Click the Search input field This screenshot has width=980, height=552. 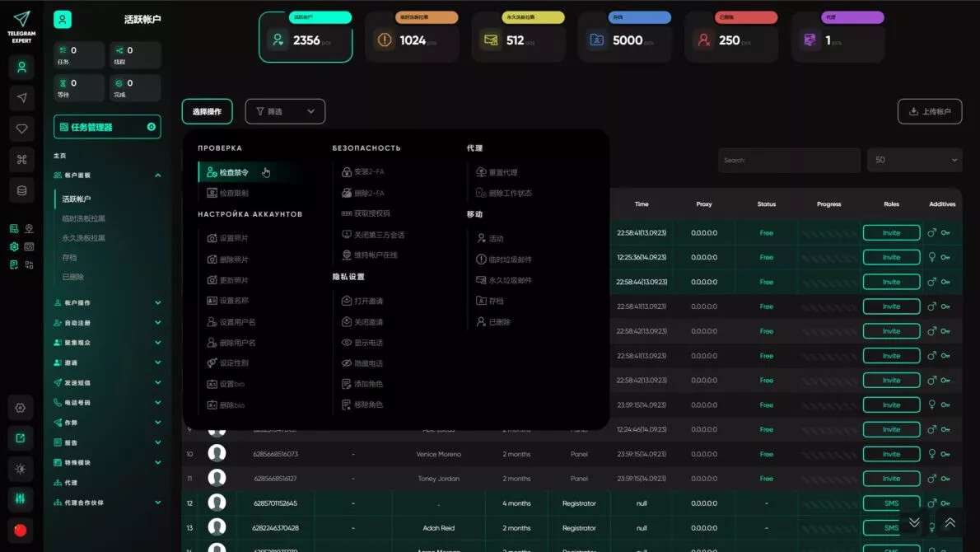pos(788,160)
